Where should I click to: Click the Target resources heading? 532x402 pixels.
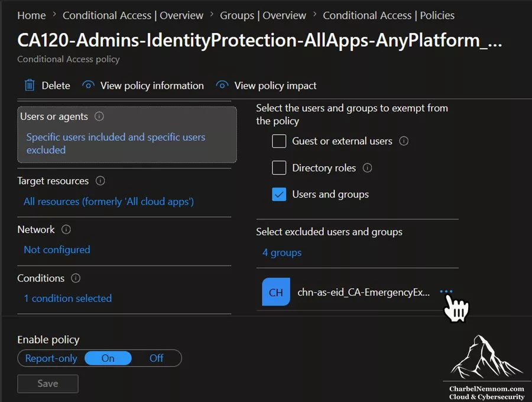click(x=53, y=181)
